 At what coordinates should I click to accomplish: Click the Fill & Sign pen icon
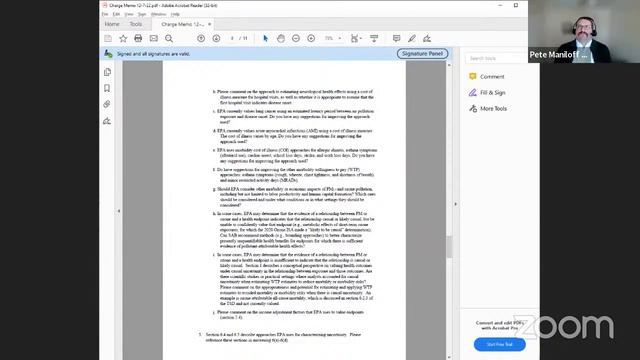[473, 93]
